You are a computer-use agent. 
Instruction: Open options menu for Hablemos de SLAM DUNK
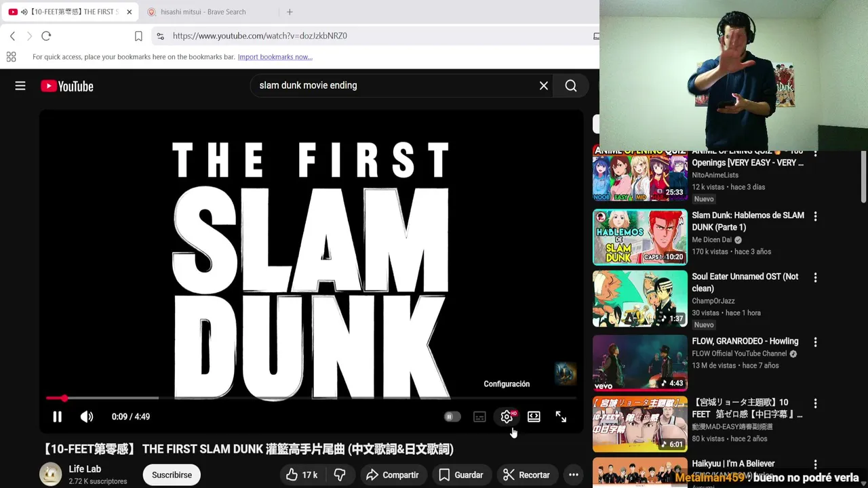coord(815,216)
